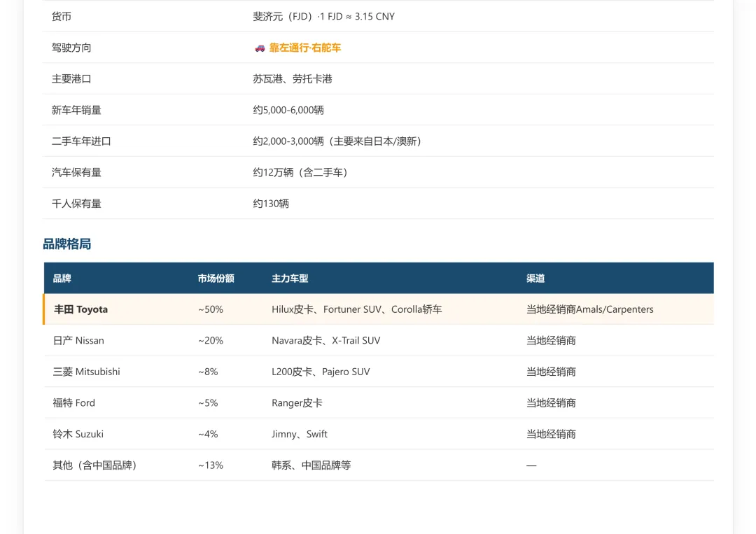
Task: Select the 丰田 Toyota brand cell
Action: pos(80,309)
